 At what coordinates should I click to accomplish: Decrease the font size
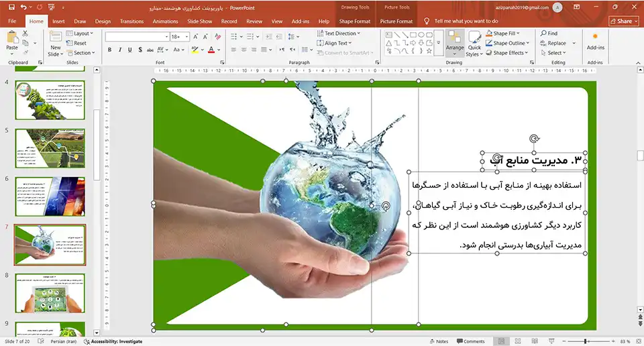click(205, 37)
